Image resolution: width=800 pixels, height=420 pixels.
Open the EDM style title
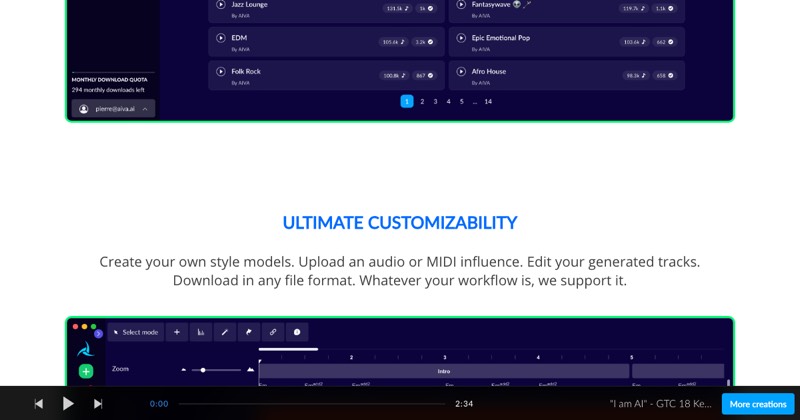coord(239,38)
